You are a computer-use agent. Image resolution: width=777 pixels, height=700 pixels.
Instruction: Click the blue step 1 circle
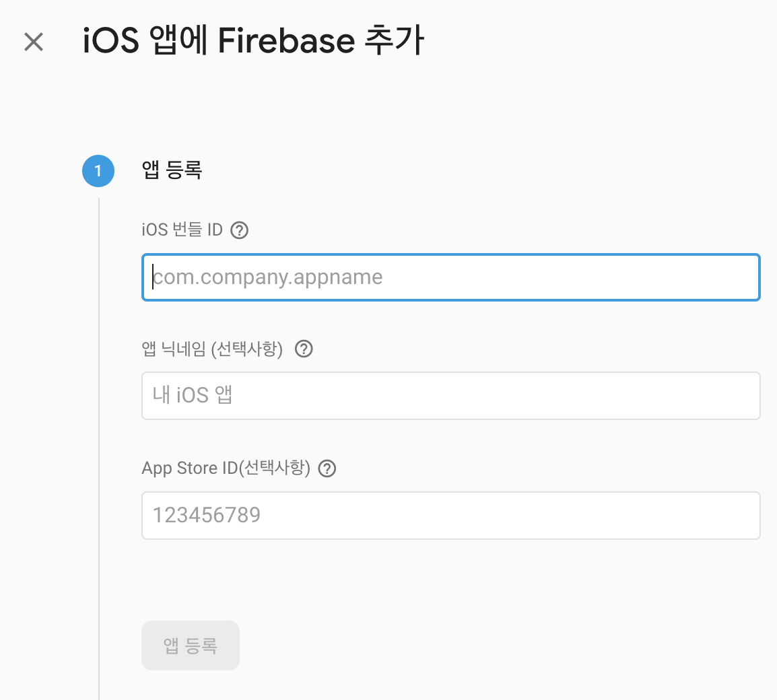[x=98, y=171]
